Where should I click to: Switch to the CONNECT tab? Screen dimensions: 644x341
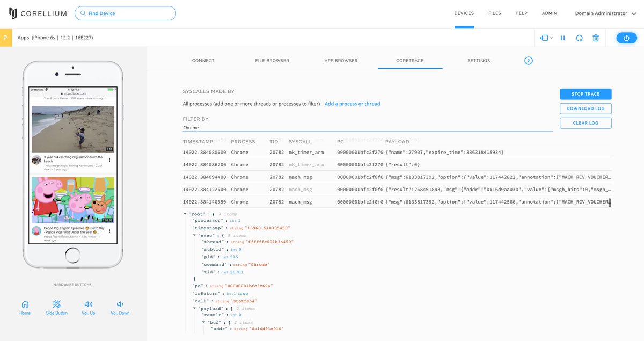(203, 61)
